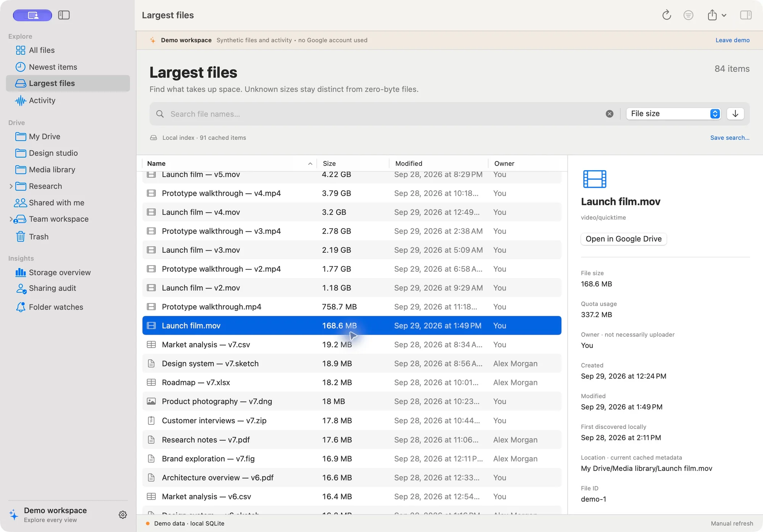
Task: Click the purple demo workspace pill icon
Action: click(32, 15)
